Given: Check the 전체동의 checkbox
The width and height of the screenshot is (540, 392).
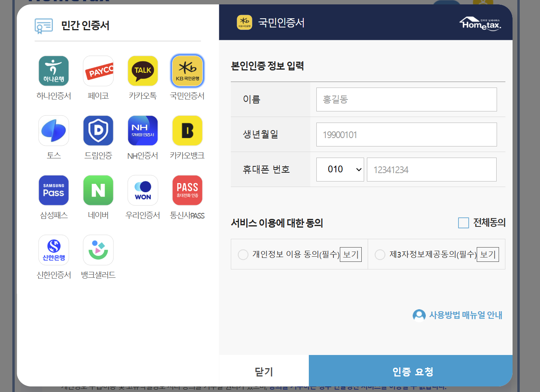Looking at the screenshot, I should point(464,223).
